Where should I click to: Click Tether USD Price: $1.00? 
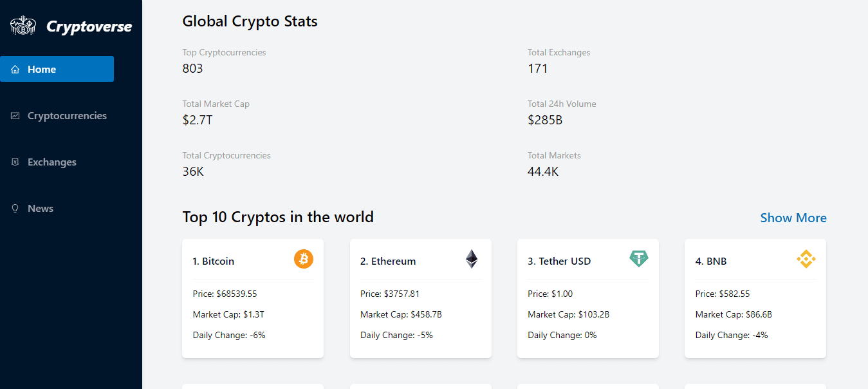[550, 294]
